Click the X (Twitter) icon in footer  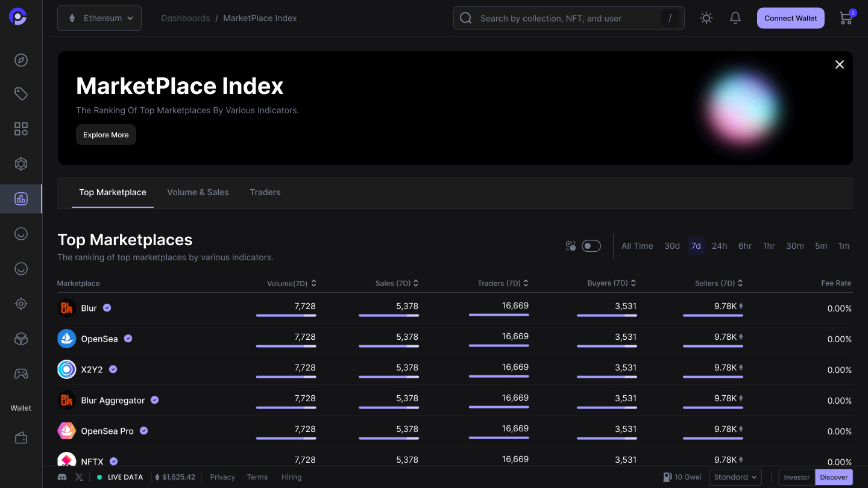point(79,477)
